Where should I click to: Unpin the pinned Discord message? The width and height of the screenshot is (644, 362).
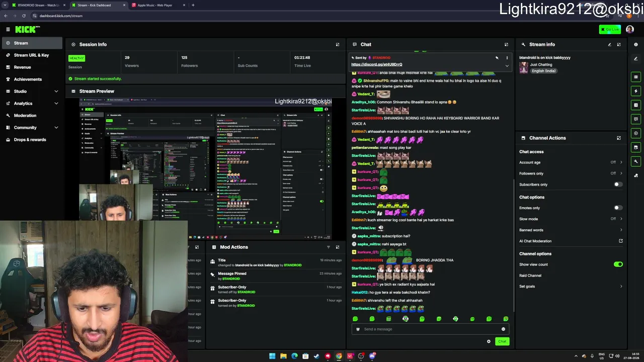coord(497,58)
